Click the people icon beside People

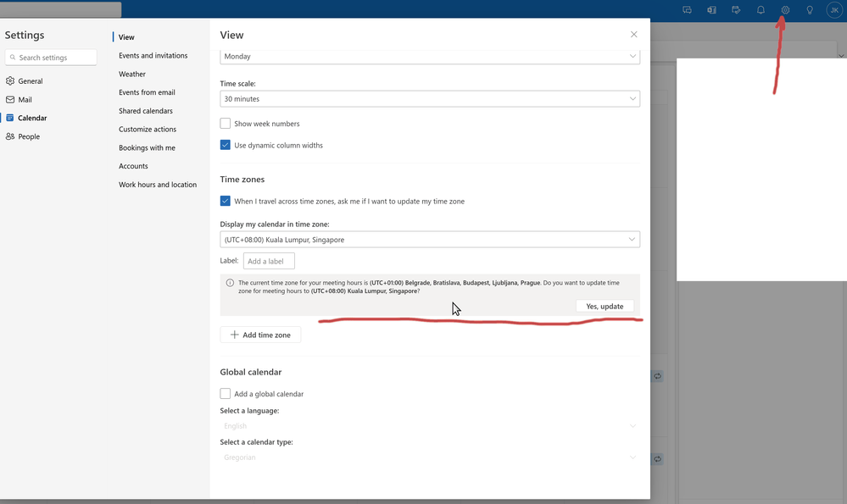(x=10, y=136)
